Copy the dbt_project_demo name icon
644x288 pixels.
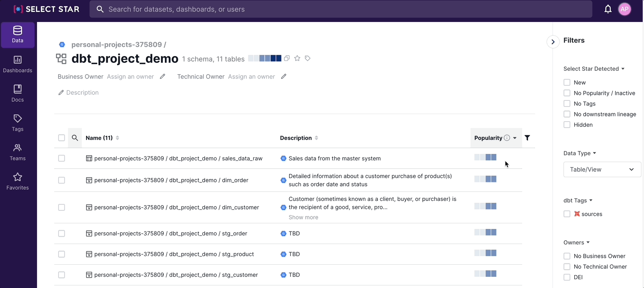coord(287,58)
